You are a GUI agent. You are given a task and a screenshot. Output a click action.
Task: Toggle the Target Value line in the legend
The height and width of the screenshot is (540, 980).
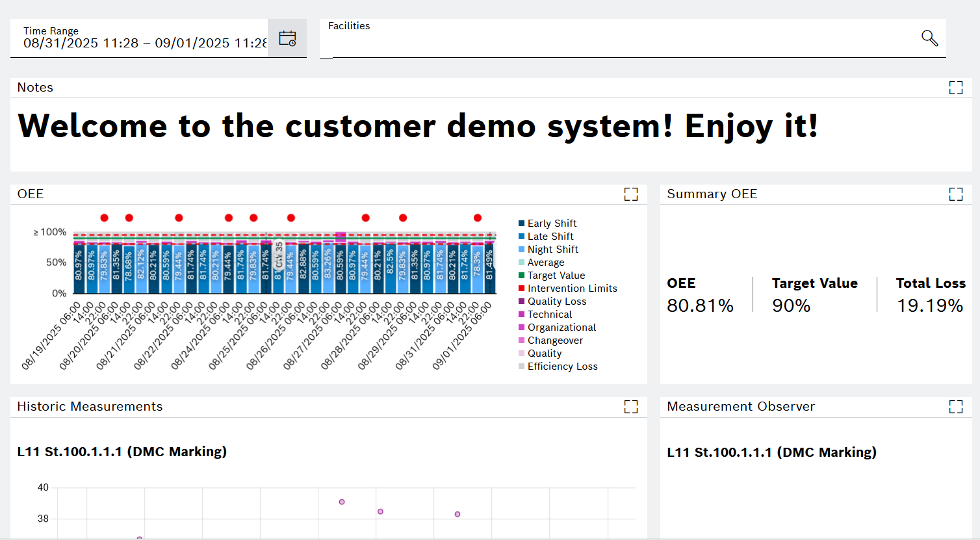(556, 275)
